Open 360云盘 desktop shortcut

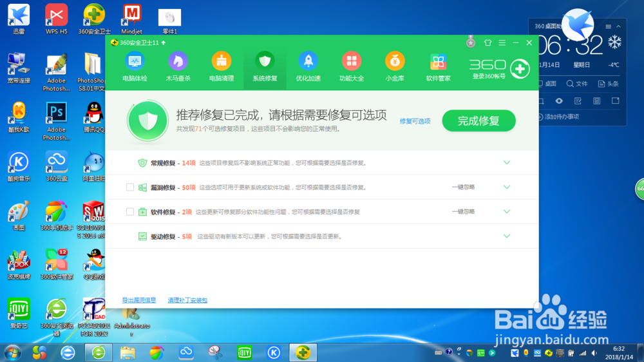[56, 166]
